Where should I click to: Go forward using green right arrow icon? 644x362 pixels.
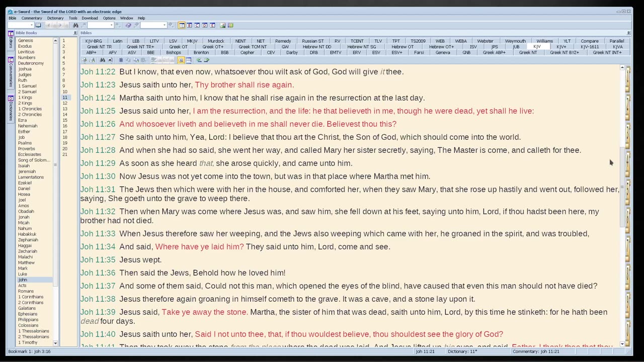pos(206,60)
